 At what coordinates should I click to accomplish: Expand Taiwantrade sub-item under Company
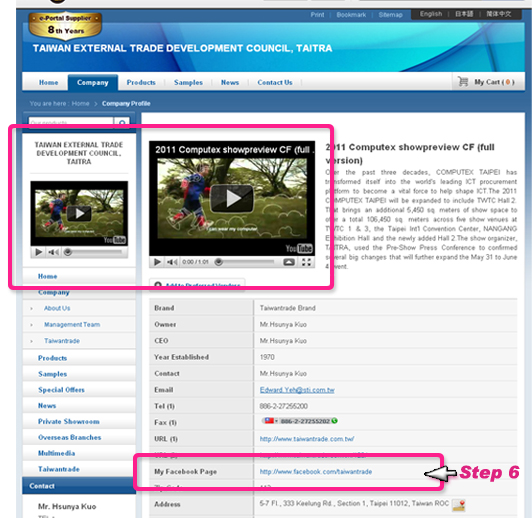tap(62, 341)
